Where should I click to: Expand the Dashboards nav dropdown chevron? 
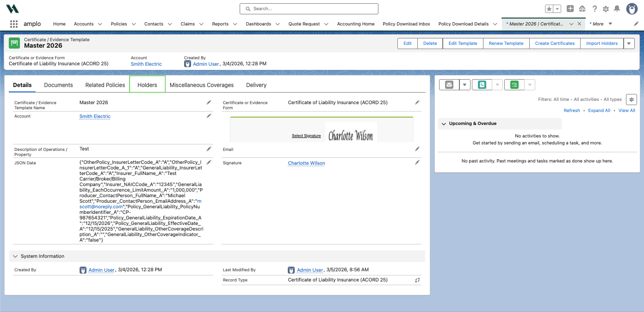coord(278,24)
